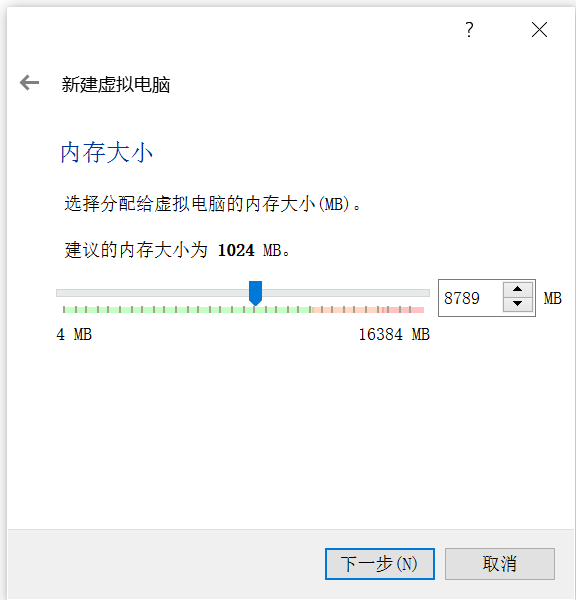The height and width of the screenshot is (600, 576).
Task: Decrease memory with the down spinner arrow
Action: 517,304
